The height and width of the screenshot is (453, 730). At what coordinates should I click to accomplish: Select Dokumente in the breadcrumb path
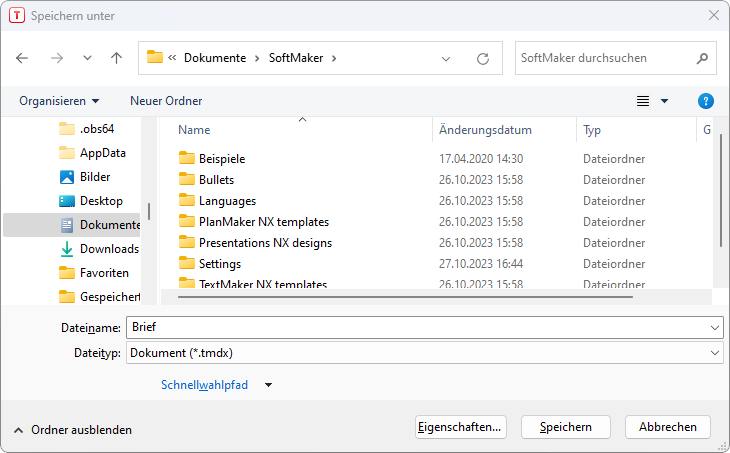[x=215, y=58]
